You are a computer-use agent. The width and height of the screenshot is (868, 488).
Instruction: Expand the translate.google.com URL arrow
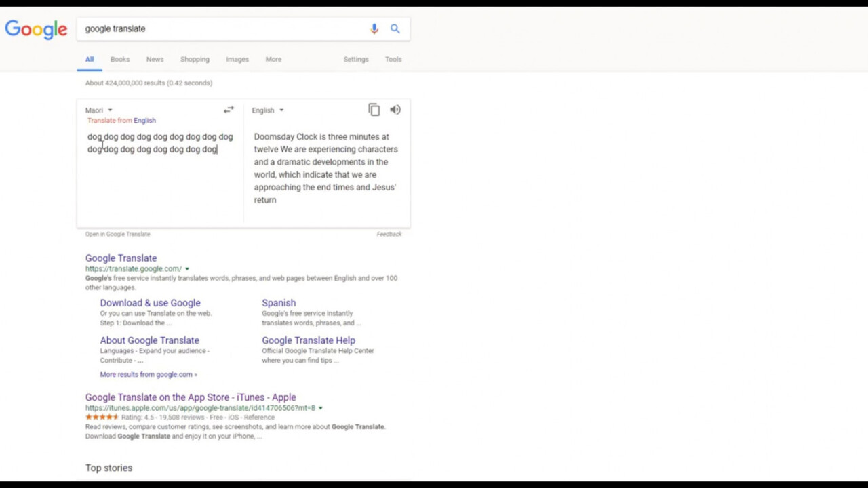(x=187, y=269)
